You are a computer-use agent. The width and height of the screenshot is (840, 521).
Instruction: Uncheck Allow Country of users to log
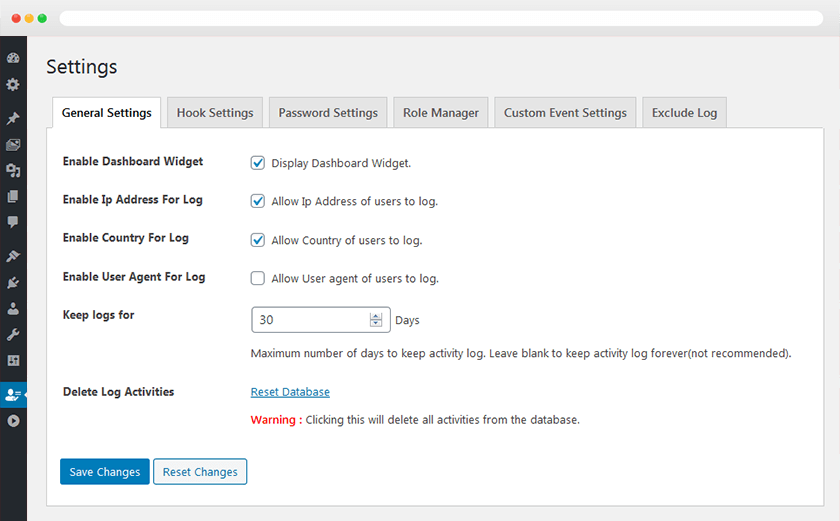[x=258, y=240]
